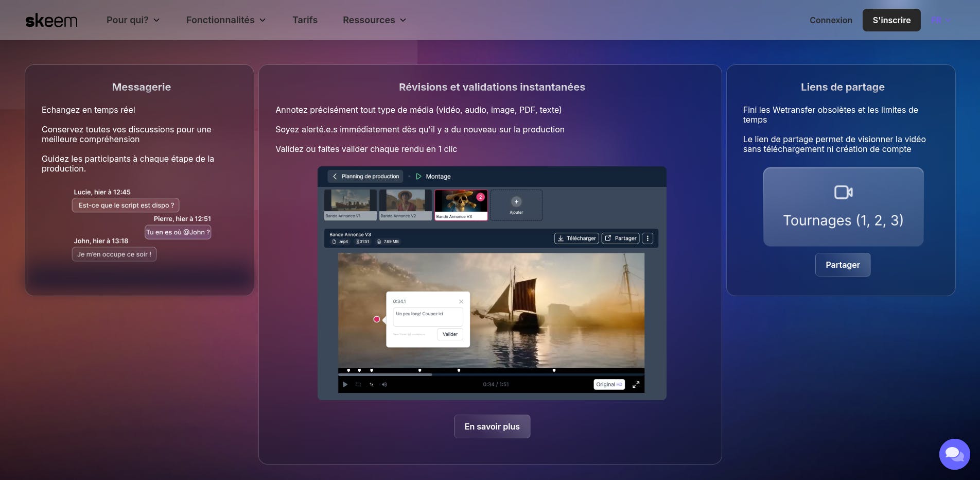The height and width of the screenshot is (480, 980).
Task: Open the three-dot options menu for Bande Annonce V3
Action: coord(647,238)
